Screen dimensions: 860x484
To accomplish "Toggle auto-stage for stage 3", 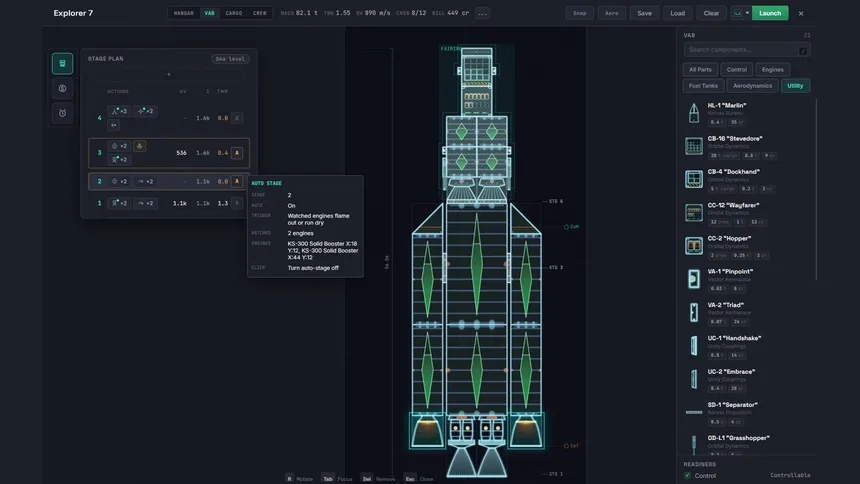I will 237,153.
